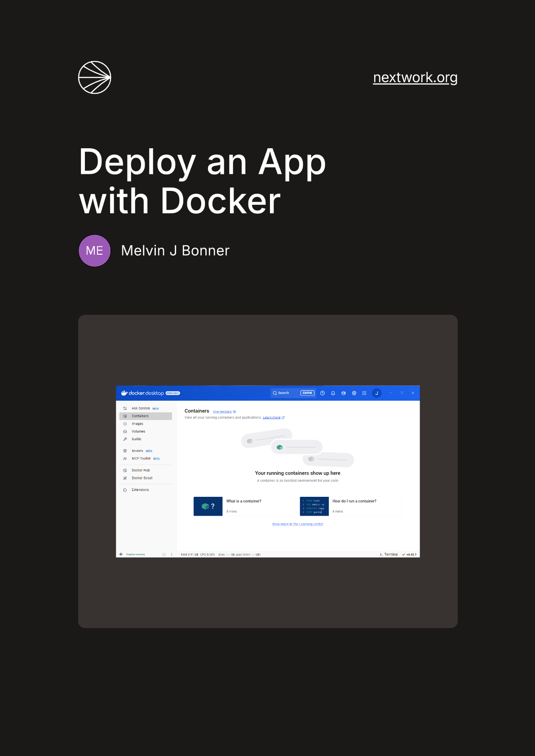Click the 'Deploy an App with Docker' title
535x756 pixels.
(x=202, y=181)
